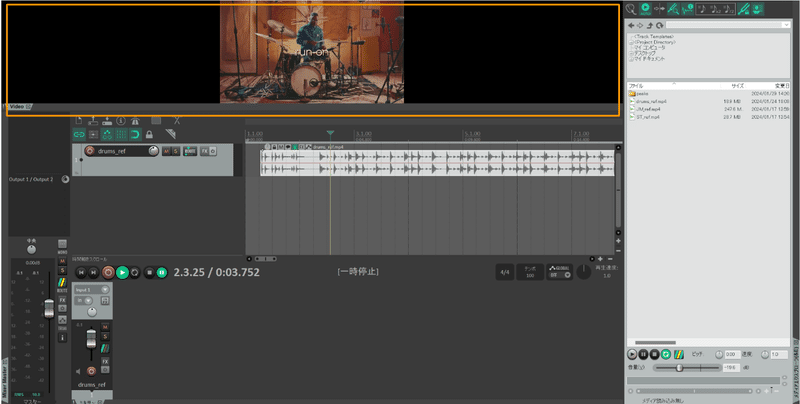Click the drums_ref.mp4 media item waveform
The image size is (800, 404).
[437, 163]
